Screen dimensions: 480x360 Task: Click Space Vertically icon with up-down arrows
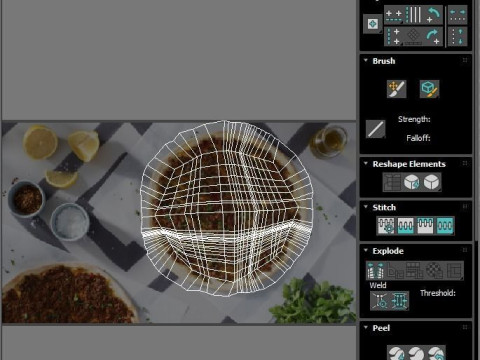click(x=457, y=37)
